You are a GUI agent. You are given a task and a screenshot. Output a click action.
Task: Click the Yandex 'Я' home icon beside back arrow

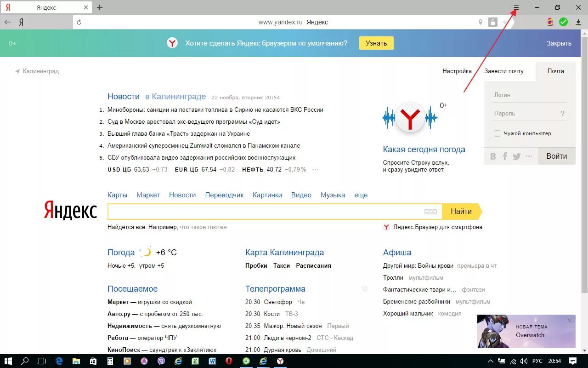tap(21, 22)
